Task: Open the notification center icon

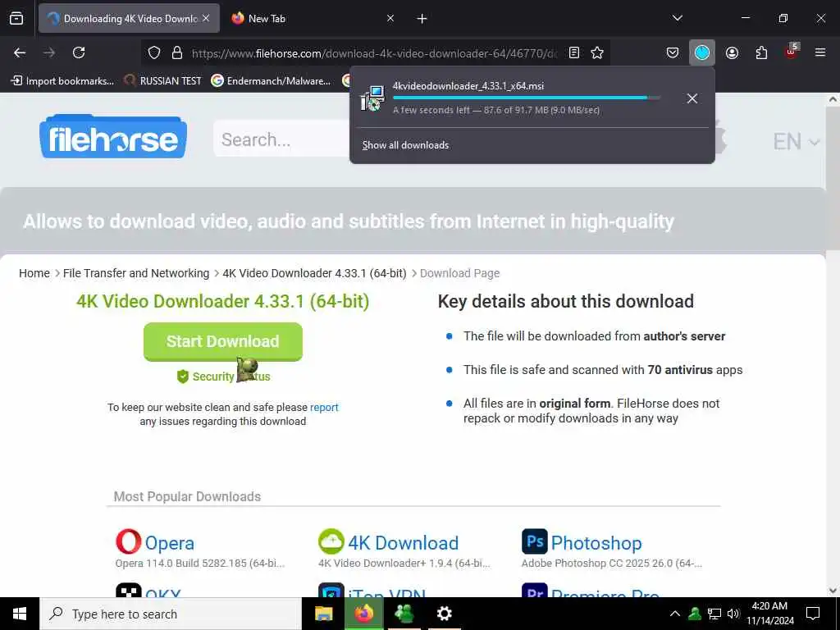Action: [x=813, y=614]
